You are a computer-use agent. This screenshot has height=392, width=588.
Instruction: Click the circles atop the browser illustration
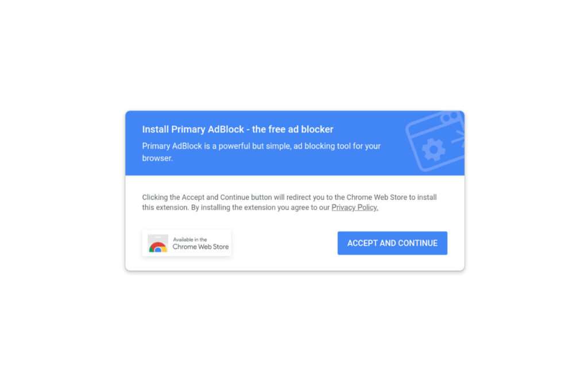point(450,117)
